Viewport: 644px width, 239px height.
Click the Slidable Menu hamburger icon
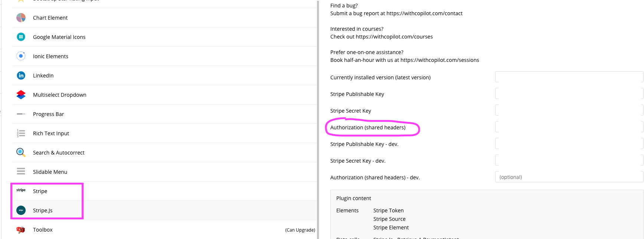[21, 171]
